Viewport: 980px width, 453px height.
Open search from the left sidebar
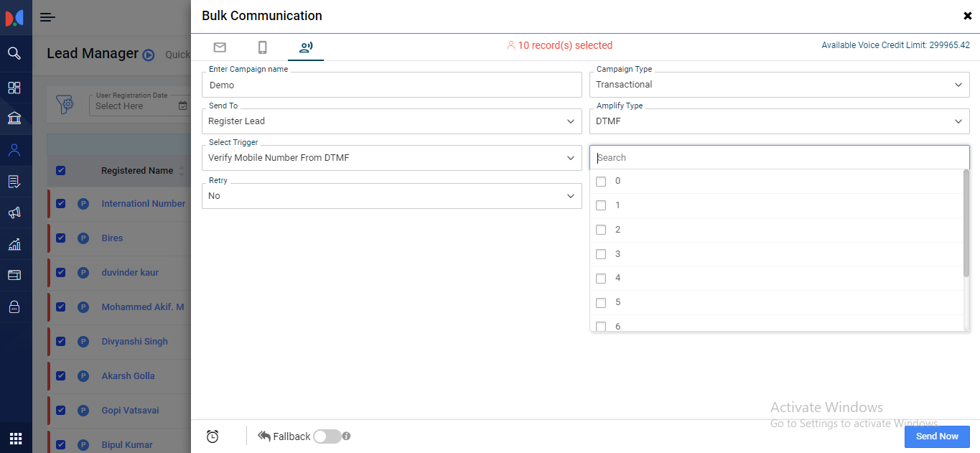[x=14, y=53]
